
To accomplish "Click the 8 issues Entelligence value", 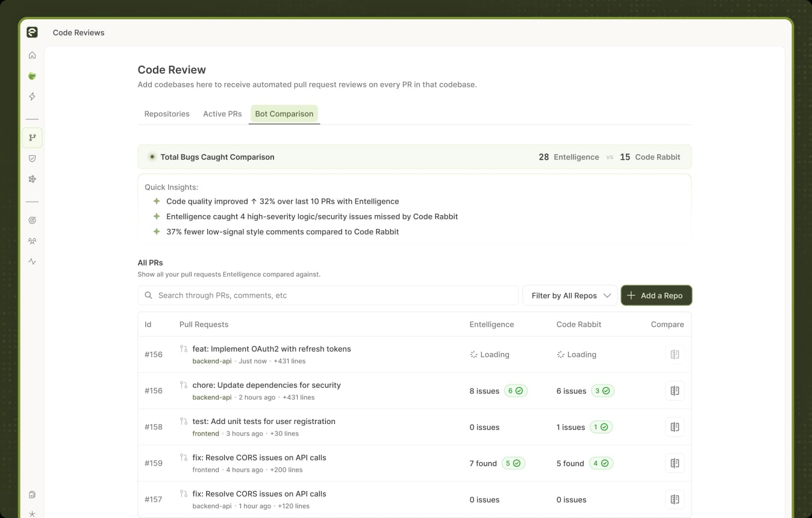I will 484,391.
